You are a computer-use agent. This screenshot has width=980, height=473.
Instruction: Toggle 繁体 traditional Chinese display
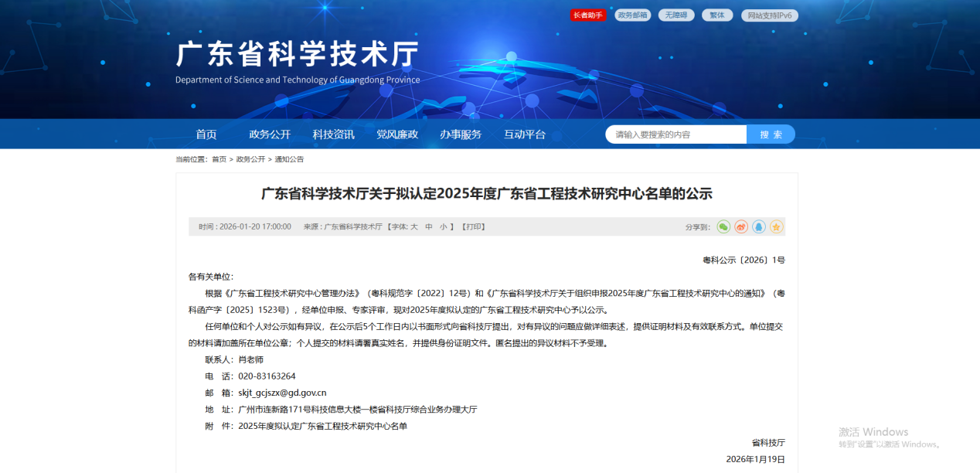click(x=717, y=15)
